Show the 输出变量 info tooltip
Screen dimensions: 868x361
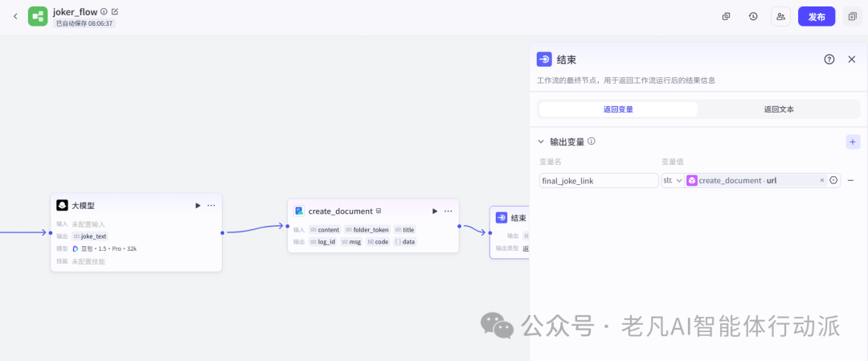(592, 142)
